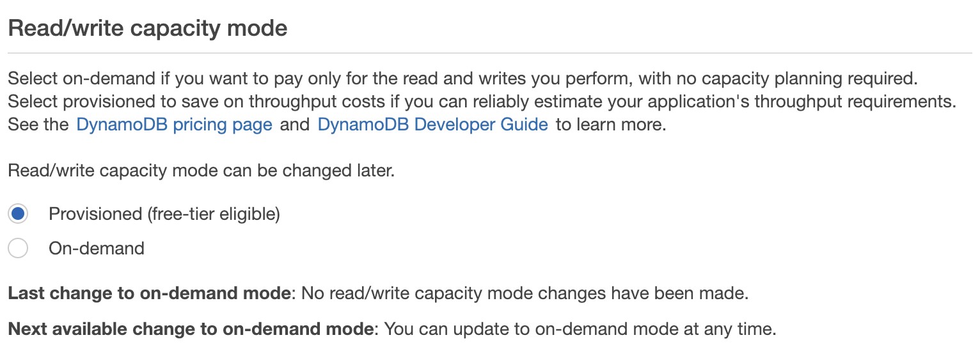Screen dimensions: 980x349
Task: Click the "Provisioned (free-tier eligible)" label text
Action: pos(164,214)
